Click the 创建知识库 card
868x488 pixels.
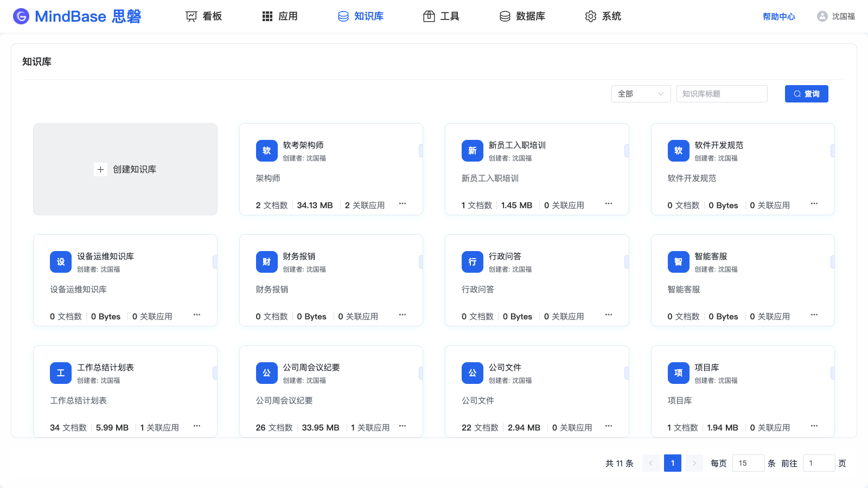pos(125,169)
